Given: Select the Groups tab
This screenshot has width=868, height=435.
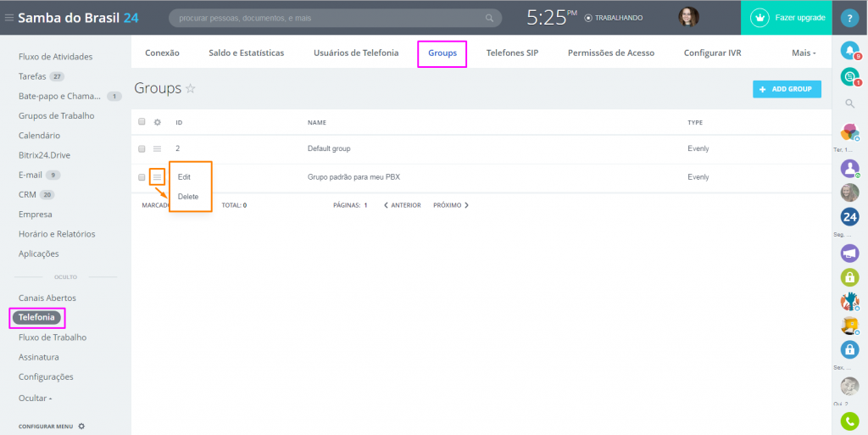Looking at the screenshot, I should [442, 53].
